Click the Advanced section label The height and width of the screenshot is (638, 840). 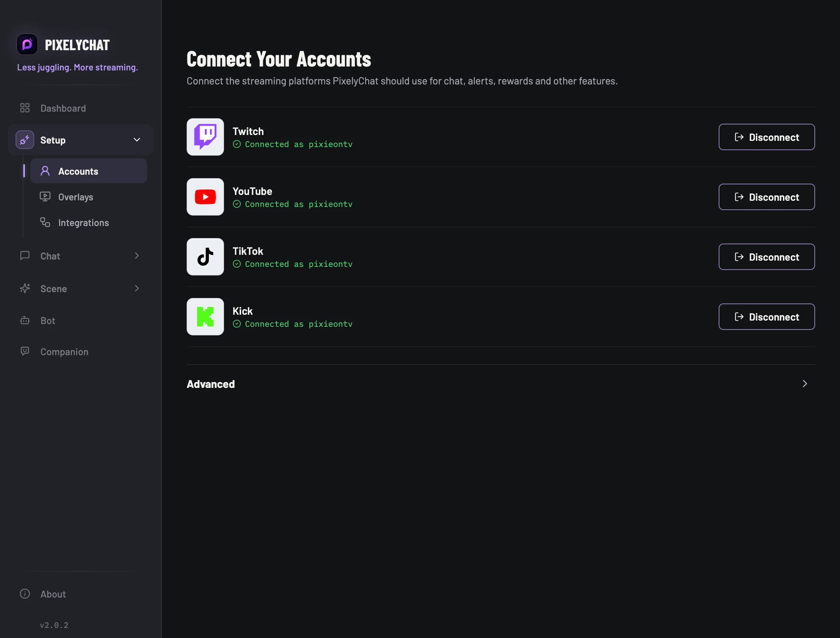pyautogui.click(x=211, y=384)
